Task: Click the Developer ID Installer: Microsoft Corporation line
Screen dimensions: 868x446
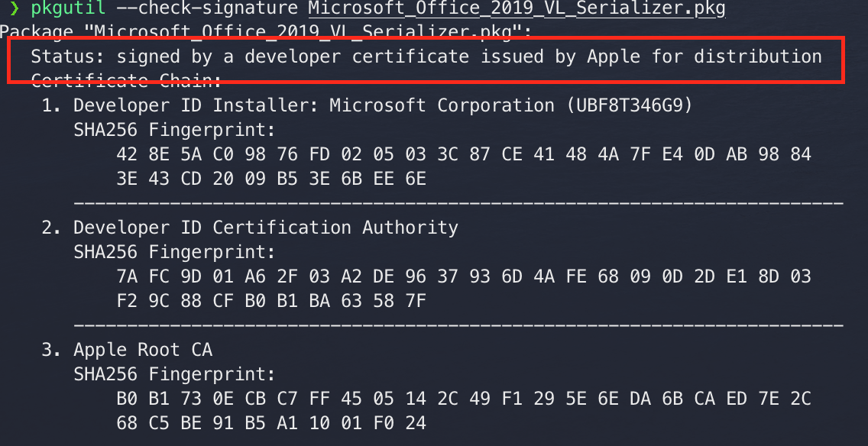Action: [367, 105]
